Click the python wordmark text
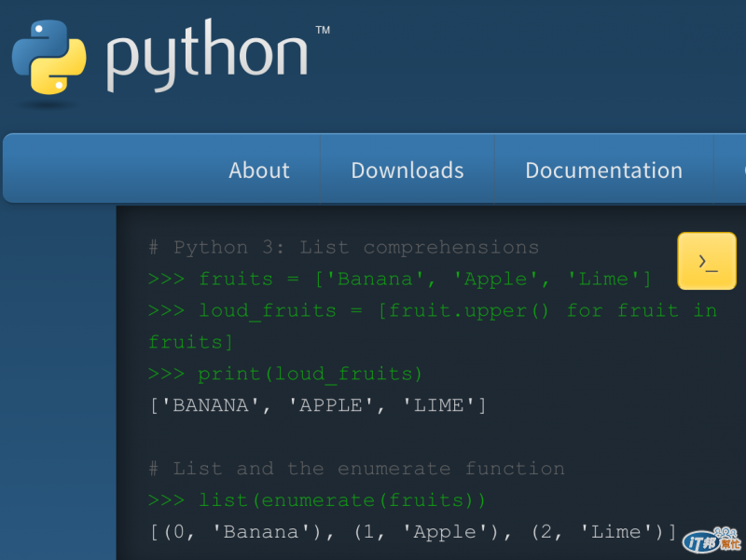The width and height of the screenshot is (746, 560). (206, 56)
